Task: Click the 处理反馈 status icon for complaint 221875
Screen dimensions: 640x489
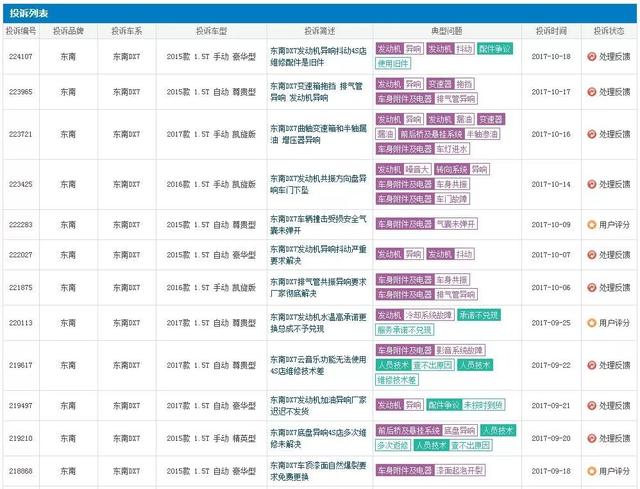Action: 591,287
